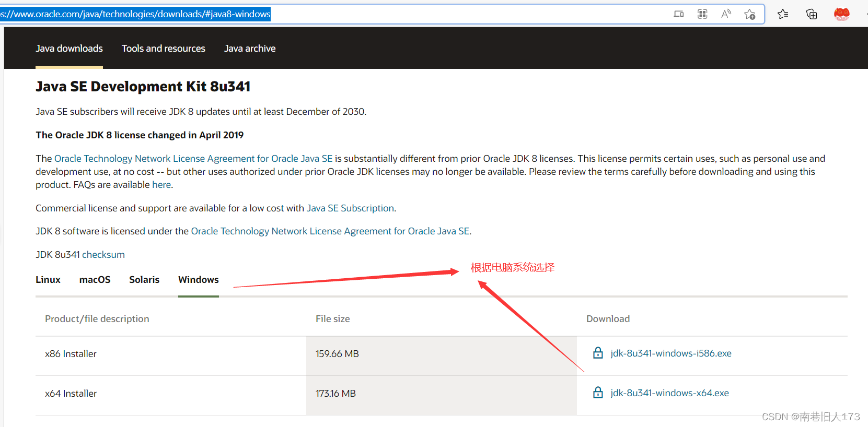The image size is (868, 427).
Task: Click lock icon beside jdk-8u341-windows-i586.exe
Action: (598, 353)
